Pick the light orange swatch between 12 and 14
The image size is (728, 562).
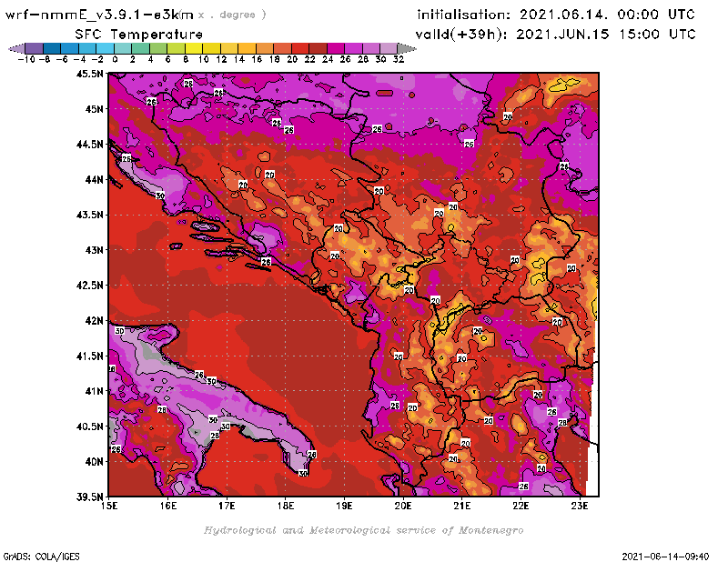tap(229, 48)
